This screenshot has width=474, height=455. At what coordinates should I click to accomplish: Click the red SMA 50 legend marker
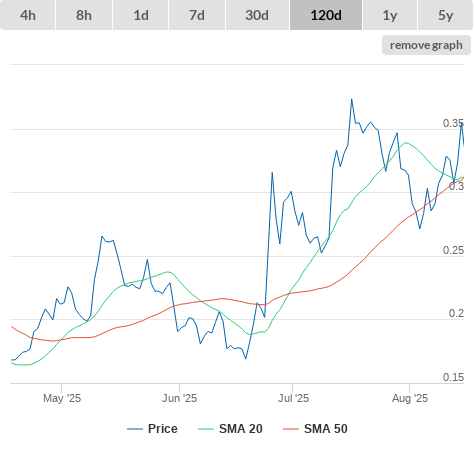(x=291, y=429)
